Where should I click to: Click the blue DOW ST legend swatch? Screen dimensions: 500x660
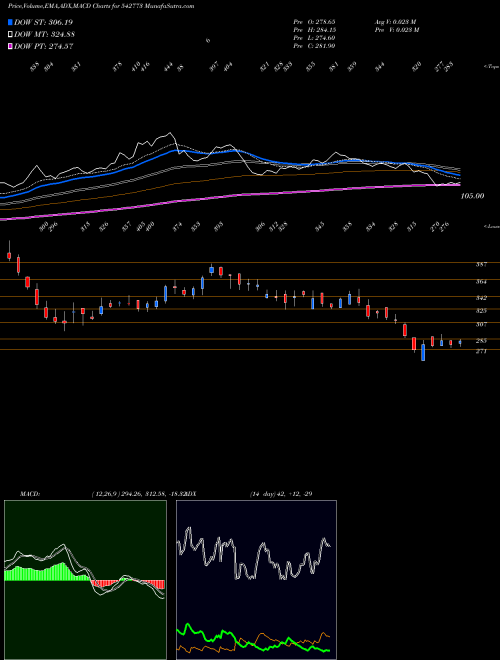pos(10,22)
